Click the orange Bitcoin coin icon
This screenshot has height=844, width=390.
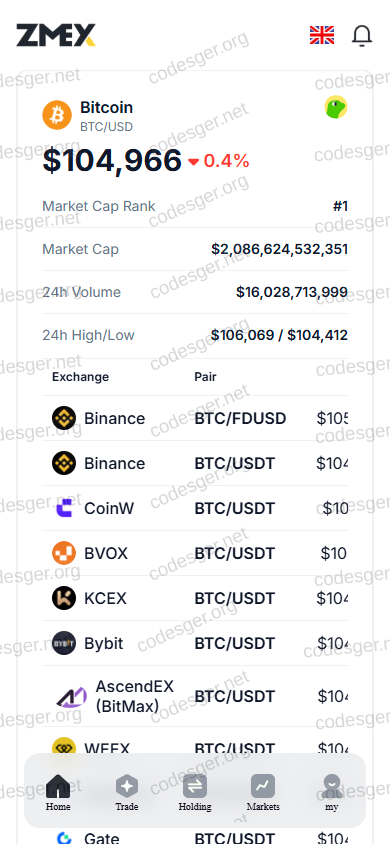pos(57,115)
